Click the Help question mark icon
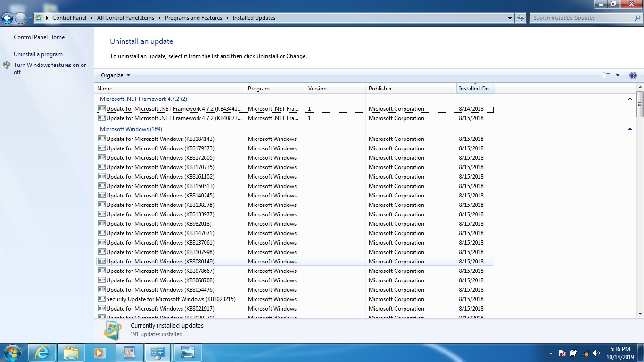This screenshot has width=644, height=362. [633, 75]
